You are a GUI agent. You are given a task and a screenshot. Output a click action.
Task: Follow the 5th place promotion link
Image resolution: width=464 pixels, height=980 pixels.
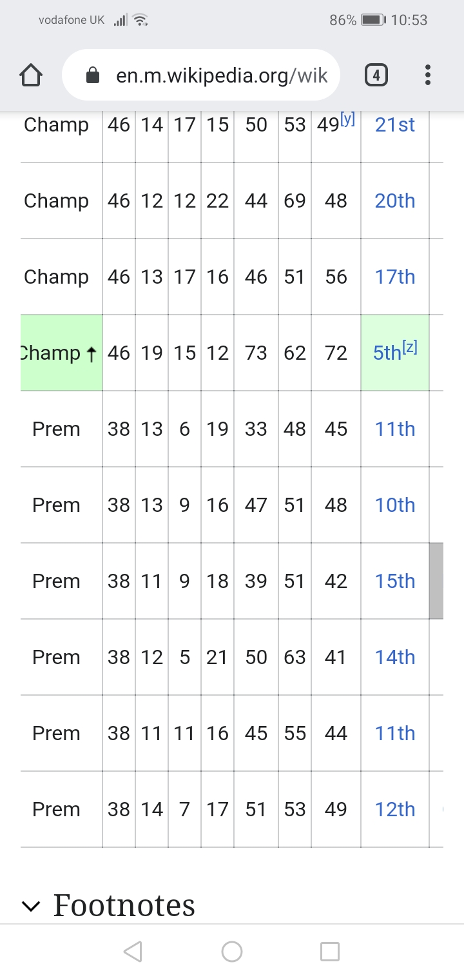387,354
